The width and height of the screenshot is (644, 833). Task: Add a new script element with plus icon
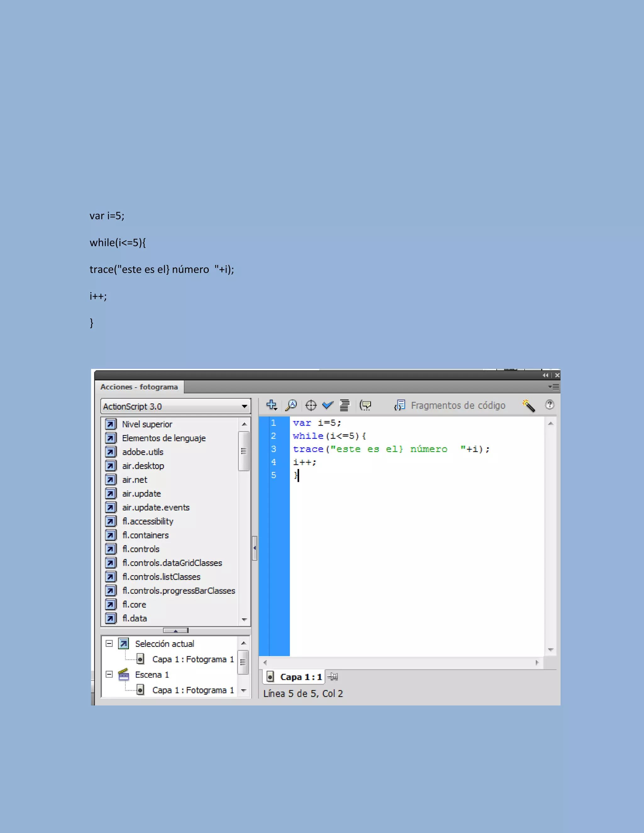[x=271, y=405]
